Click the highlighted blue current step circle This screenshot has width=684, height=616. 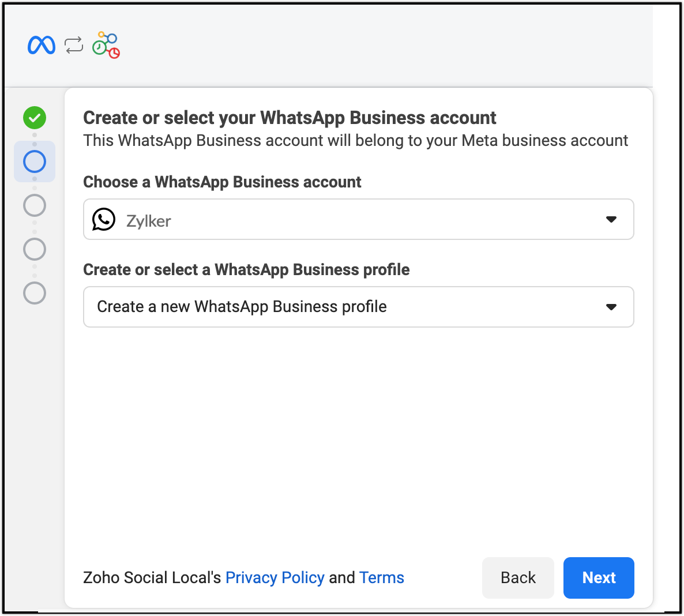35,161
